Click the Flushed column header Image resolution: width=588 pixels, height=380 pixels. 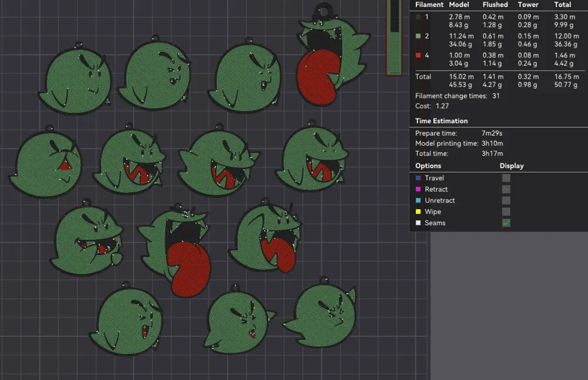point(495,5)
